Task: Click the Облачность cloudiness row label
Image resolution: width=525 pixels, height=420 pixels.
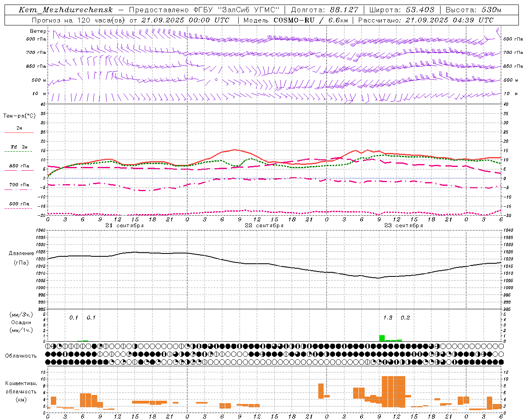Action: pyautogui.click(x=21, y=356)
